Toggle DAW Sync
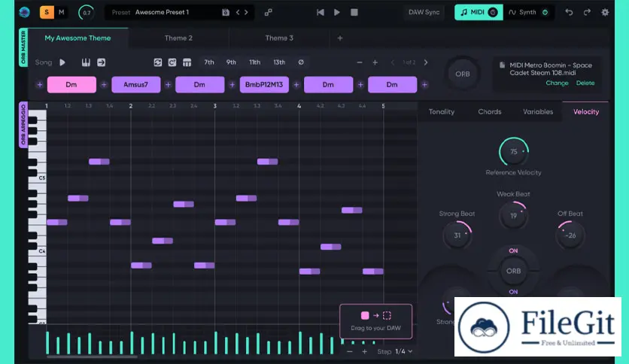 (x=424, y=12)
